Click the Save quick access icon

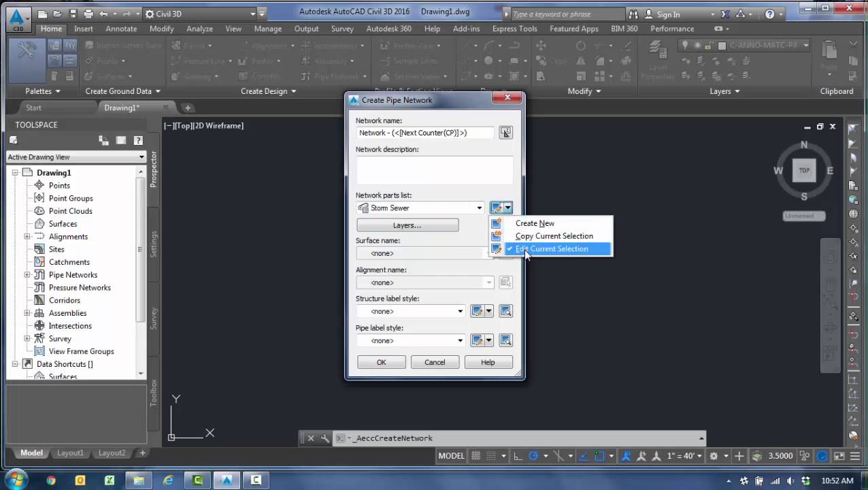click(x=73, y=14)
